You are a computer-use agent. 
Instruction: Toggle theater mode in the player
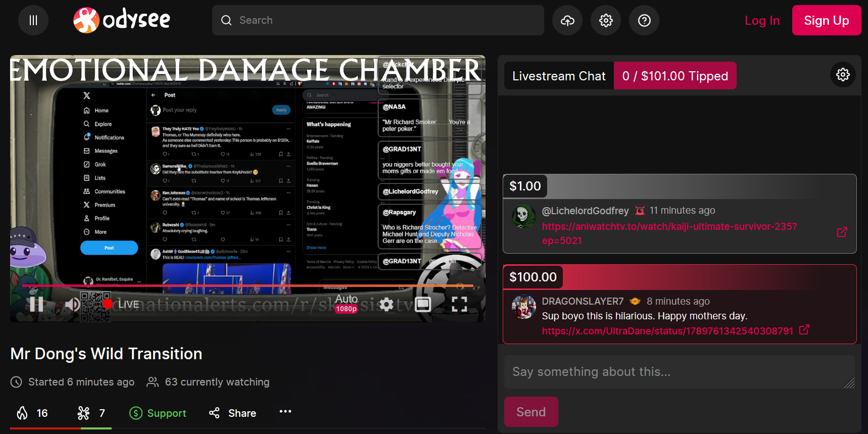(423, 304)
